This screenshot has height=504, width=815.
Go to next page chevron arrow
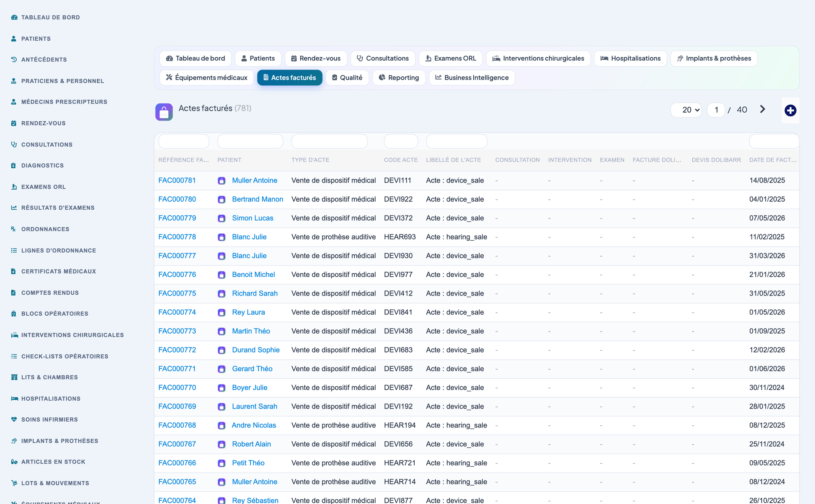coord(763,109)
